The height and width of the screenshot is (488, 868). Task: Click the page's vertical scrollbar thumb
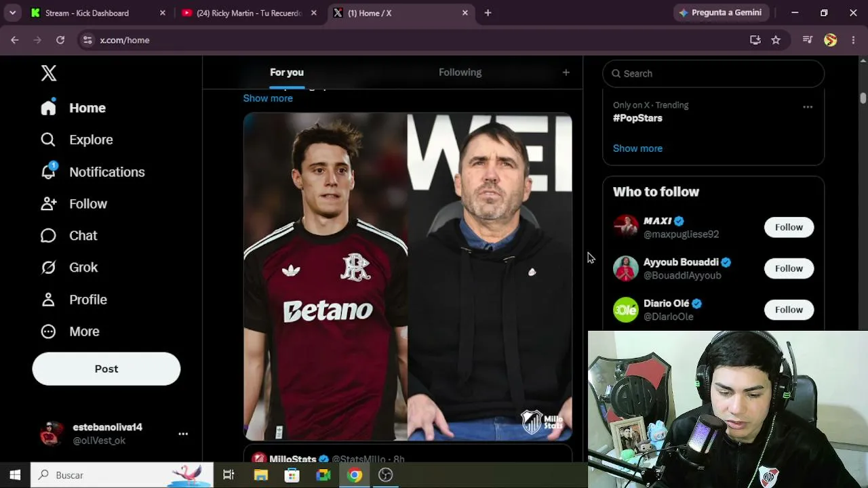pyautogui.click(x=863, y=98)
